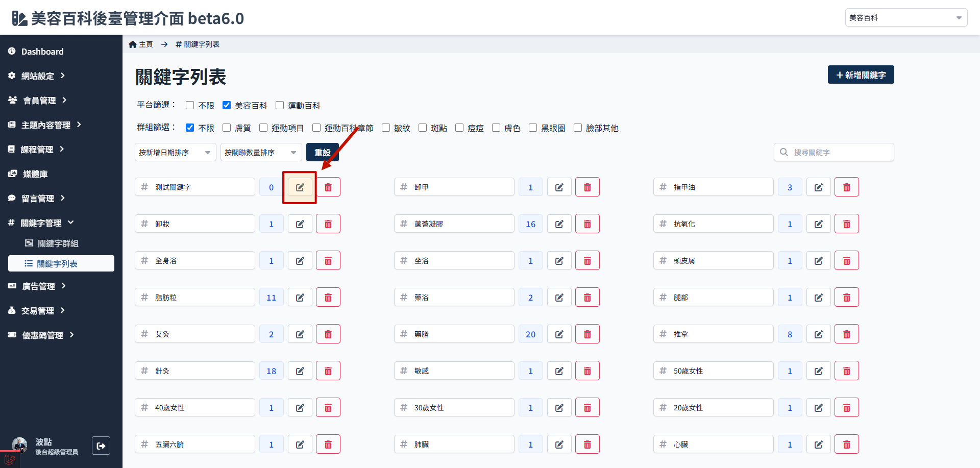Viewport: 980px width, 468px height.
Task: Click the count 18 beside 針灸
Action: [x=272, y=371]
